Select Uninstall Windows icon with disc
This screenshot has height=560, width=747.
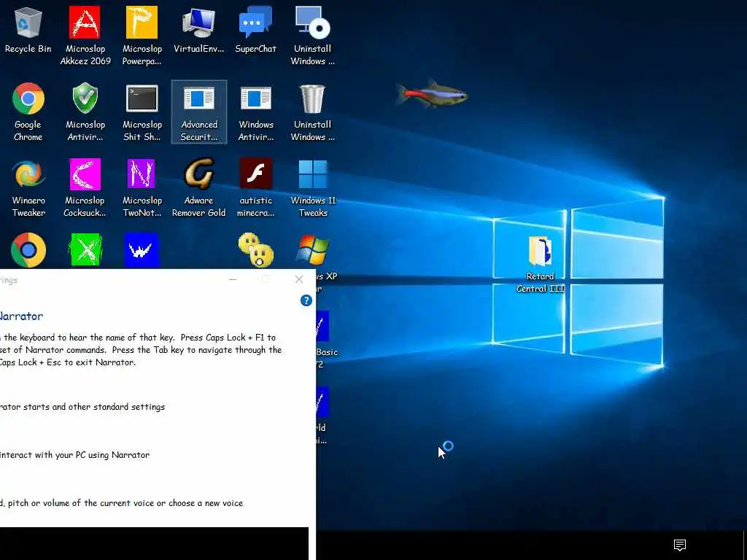[312, 36]
